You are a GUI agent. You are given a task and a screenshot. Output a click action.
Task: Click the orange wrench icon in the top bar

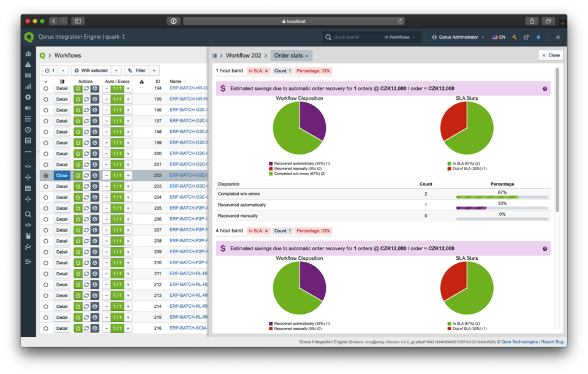514,37
